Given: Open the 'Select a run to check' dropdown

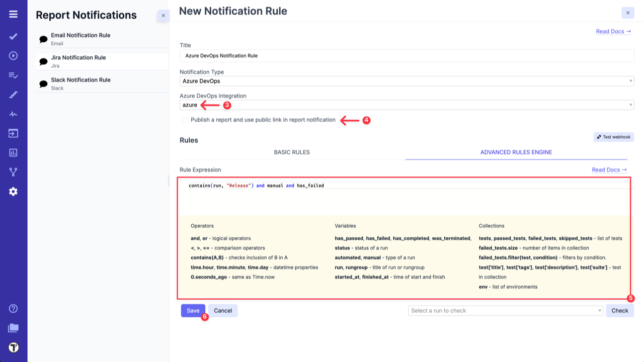Looking at the screenshot, I should pyautogui.click(x=505, y=310).
